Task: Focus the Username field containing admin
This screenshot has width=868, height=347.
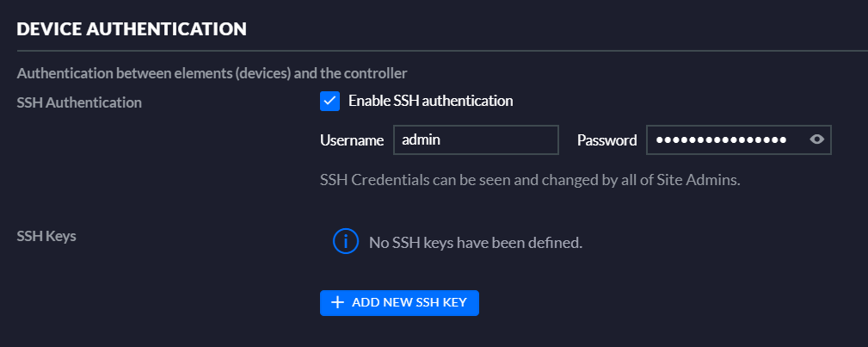Action: point(476,139)
